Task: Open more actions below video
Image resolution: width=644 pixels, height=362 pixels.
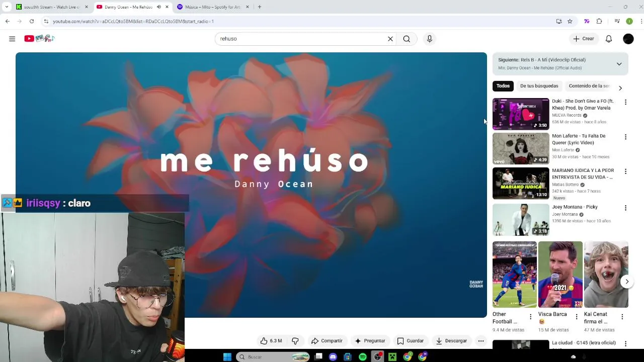Action: pyautogui.click(x=481, y=341)
